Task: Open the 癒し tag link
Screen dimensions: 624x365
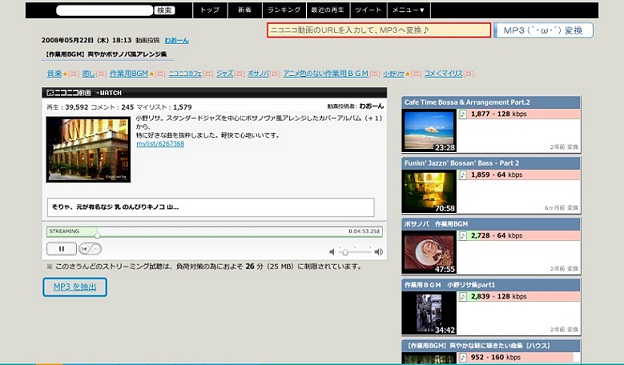Action: coord(88,74)
